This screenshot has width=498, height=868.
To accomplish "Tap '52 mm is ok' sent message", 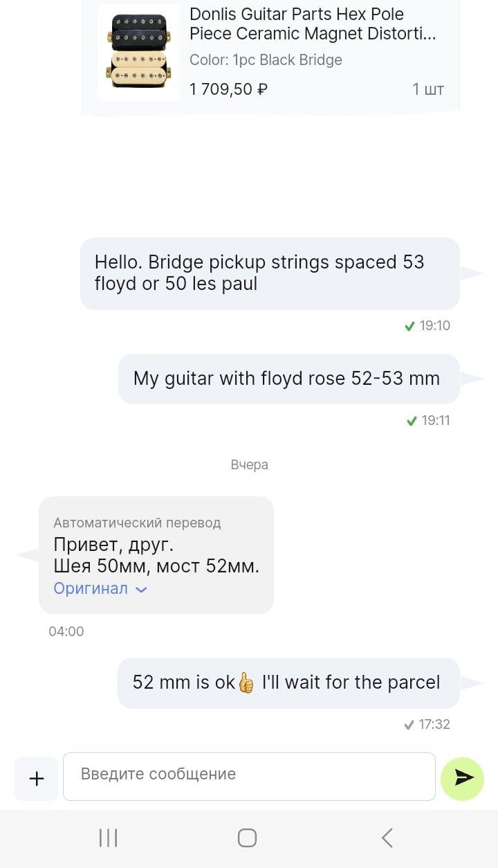I will (288, 682).
